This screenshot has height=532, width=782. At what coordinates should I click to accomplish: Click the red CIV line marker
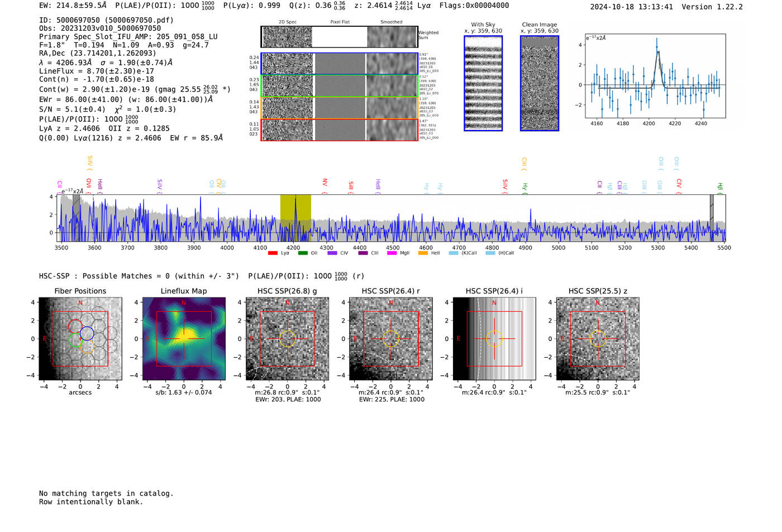(679, 185)
